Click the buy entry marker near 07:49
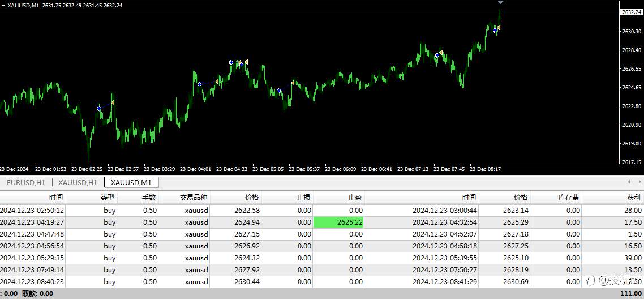The image size is (644, 300). 437,55
